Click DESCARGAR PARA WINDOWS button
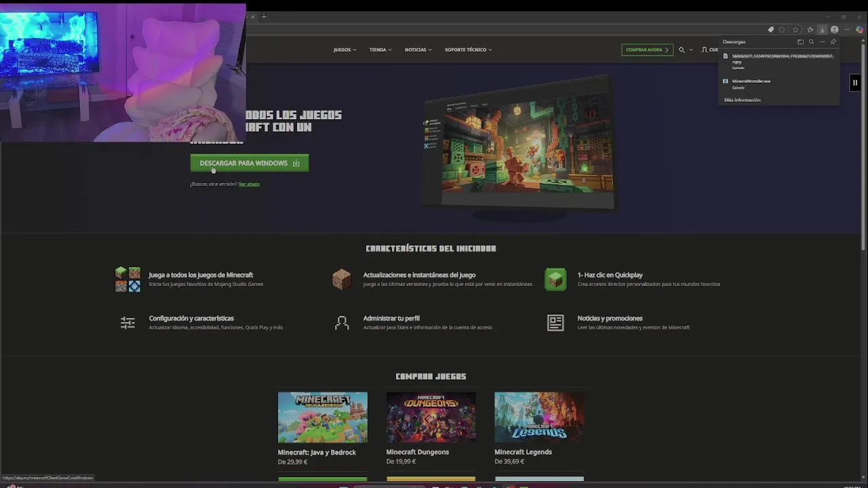 (250, 163)
